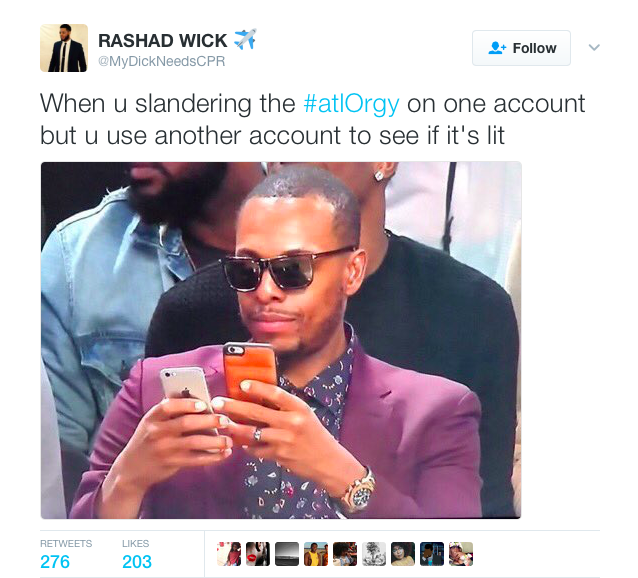Open the fourth liker avatar in yellow jersey

point(316,554)
